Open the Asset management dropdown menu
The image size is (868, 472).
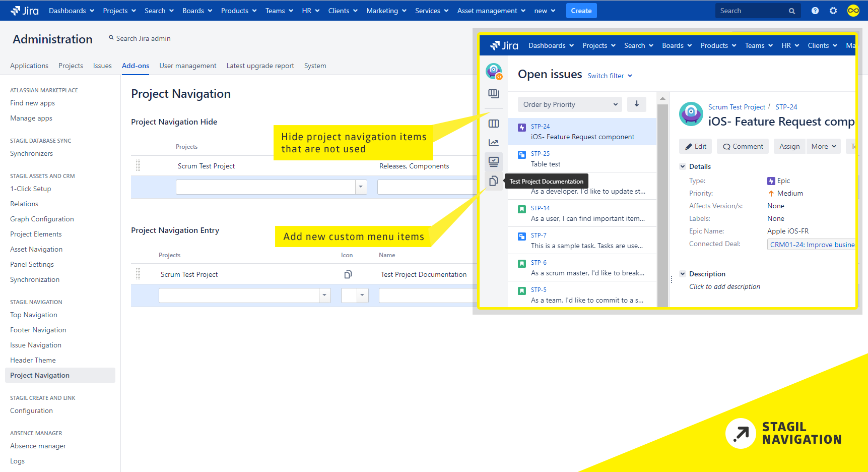[x=491, y=11]
